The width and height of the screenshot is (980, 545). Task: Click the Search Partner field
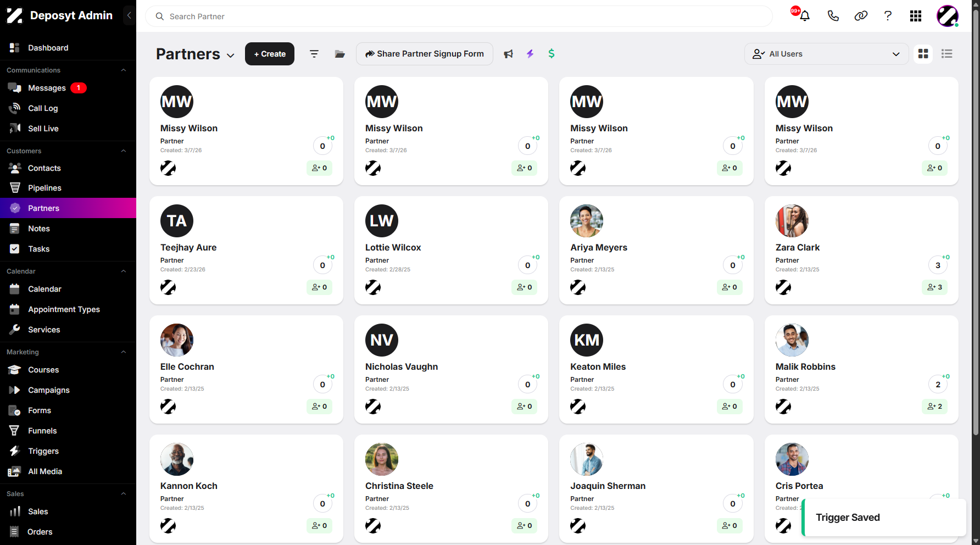pyautogui.click(x=459, y=16)
